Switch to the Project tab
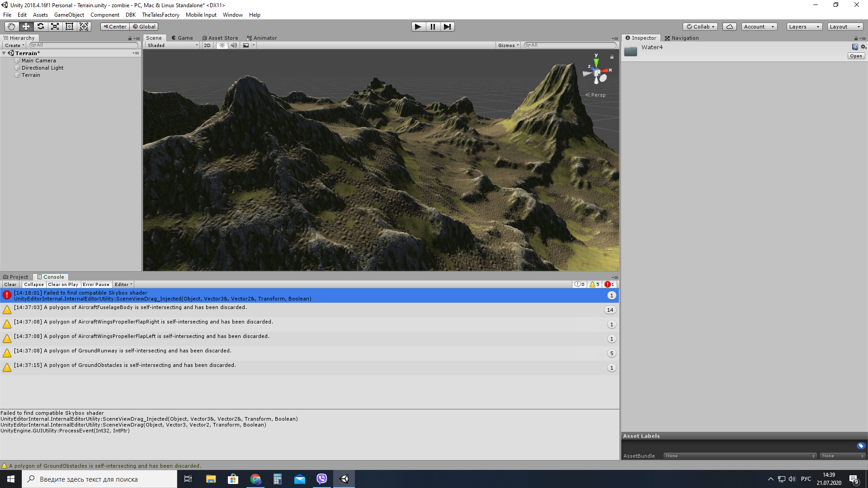The width and height of the screenshot is (868, 488). tap(16, 277)
